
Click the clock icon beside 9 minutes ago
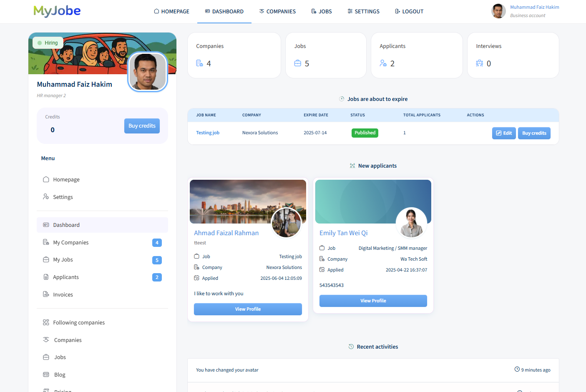(517, 369)
